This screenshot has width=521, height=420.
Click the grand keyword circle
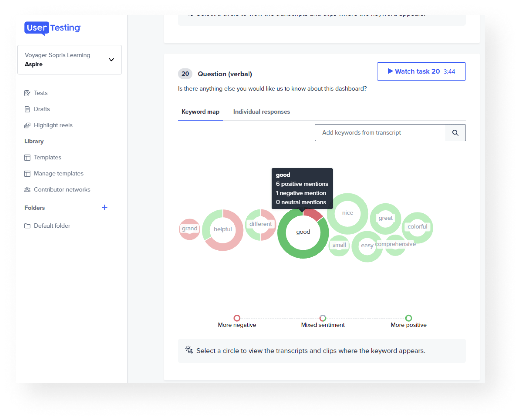pos(189,229)
